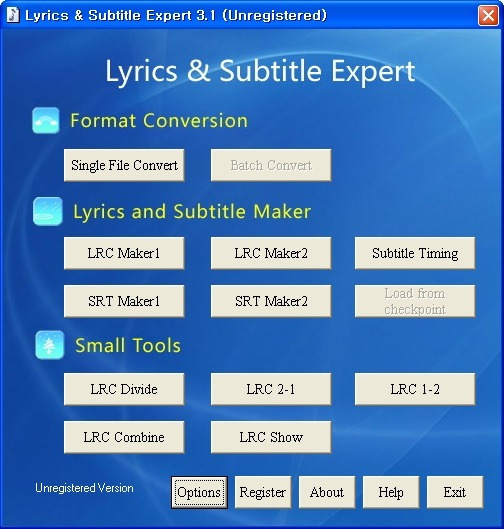Viewport: 504px width, 529px height.
Task: Show the About dialog
Action: click(x=327, y=492)
